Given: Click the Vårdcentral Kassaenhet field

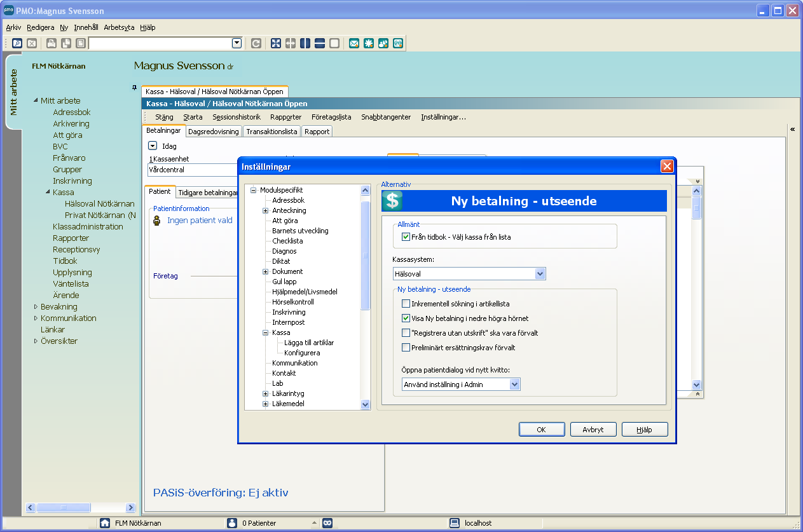Looking at the screenshot, I should (x=192, y=170).
